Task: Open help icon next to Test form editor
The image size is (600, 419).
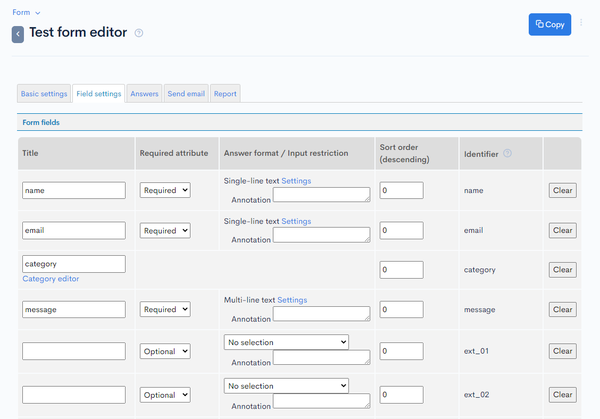Action: tap(139, 33)
